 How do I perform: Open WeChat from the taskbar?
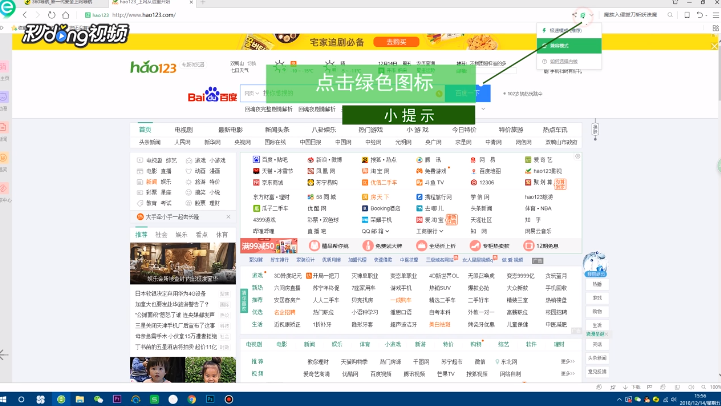[x=98, y=399]
